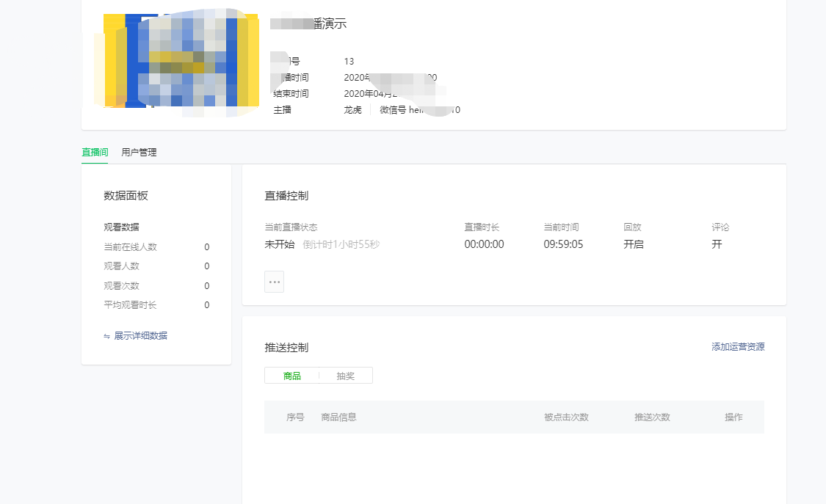
Task: Click the 观看人数 label
Action: pyautogui.click(x=121, y=266)
